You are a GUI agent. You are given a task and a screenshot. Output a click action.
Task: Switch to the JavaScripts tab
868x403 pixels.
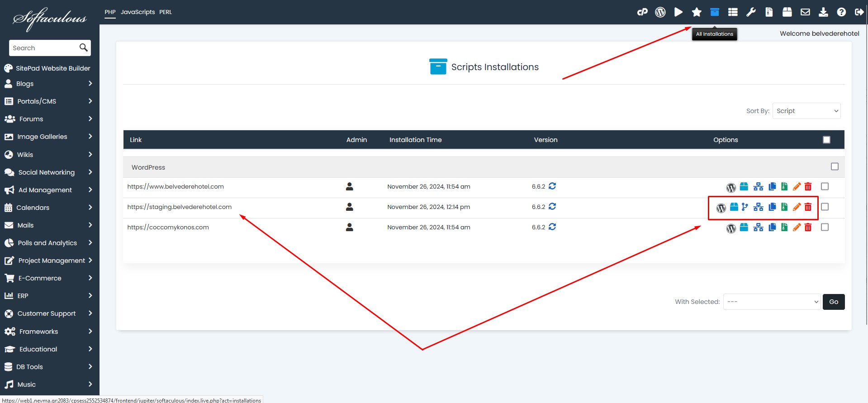pos(138,12)
